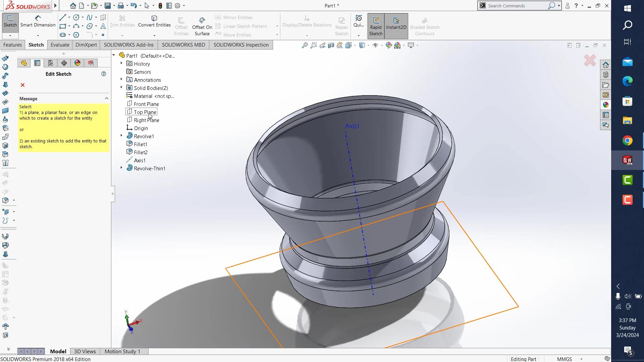Screen dimensions: 644x362
Task: Toggle Hide/Show Items eye icon
Action: [375, 45]
